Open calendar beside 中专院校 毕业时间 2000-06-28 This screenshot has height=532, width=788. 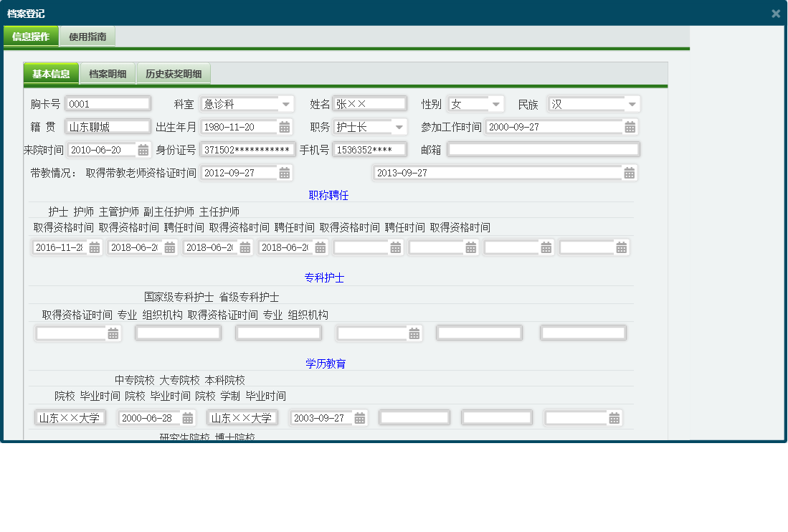tap(189, 417)
